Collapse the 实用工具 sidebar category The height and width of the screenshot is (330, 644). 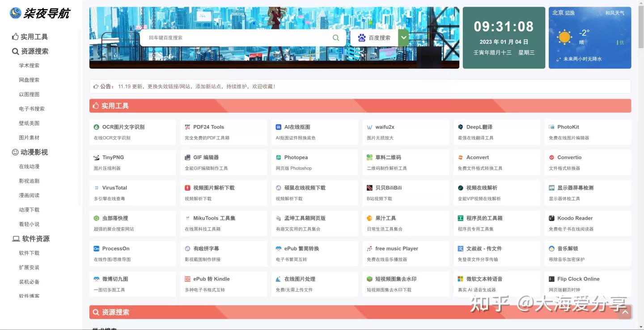(x=29, y=36)
